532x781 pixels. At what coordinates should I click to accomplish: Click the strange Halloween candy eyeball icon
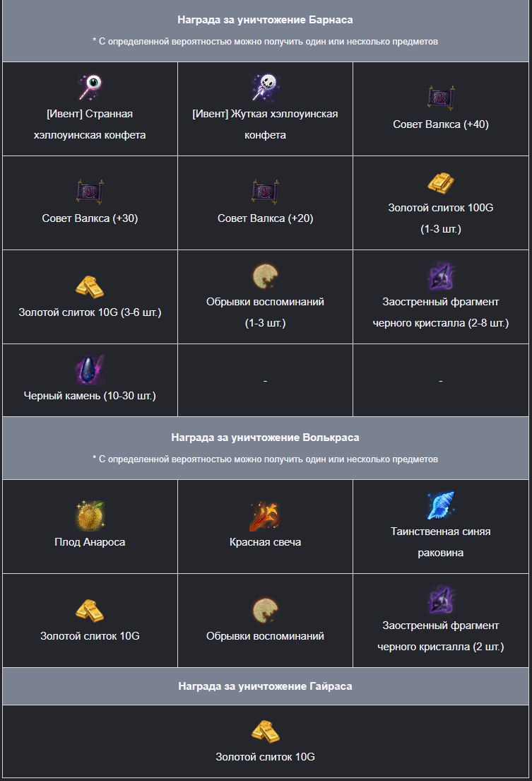click(x=90, y=87)
